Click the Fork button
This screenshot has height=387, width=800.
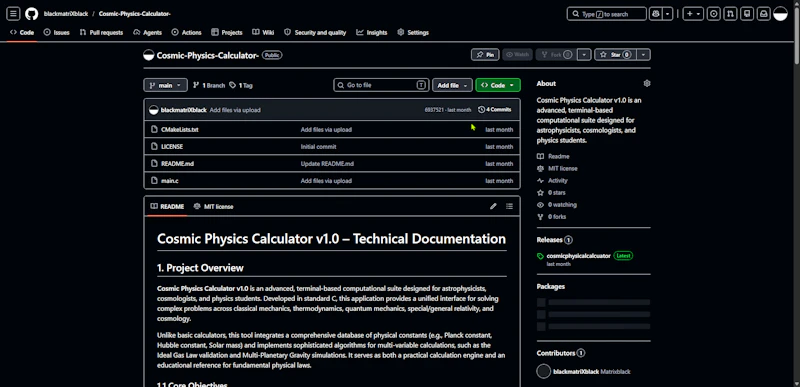click(557, 55)
